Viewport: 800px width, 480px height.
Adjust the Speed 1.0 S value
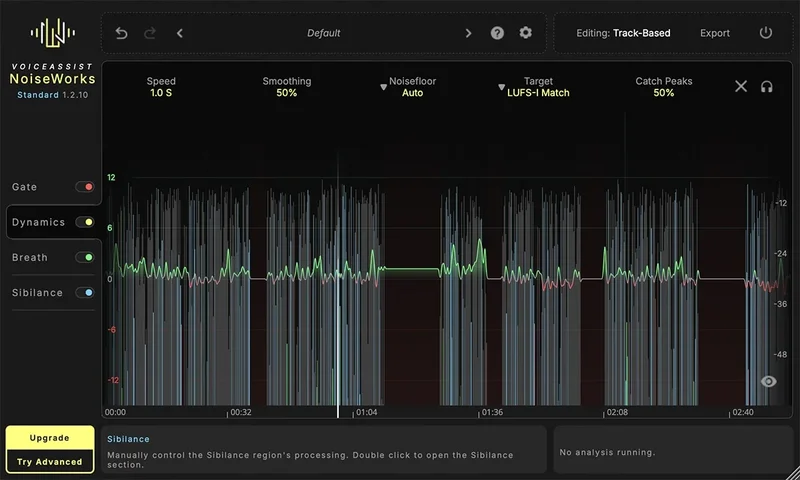pos(161,93)
